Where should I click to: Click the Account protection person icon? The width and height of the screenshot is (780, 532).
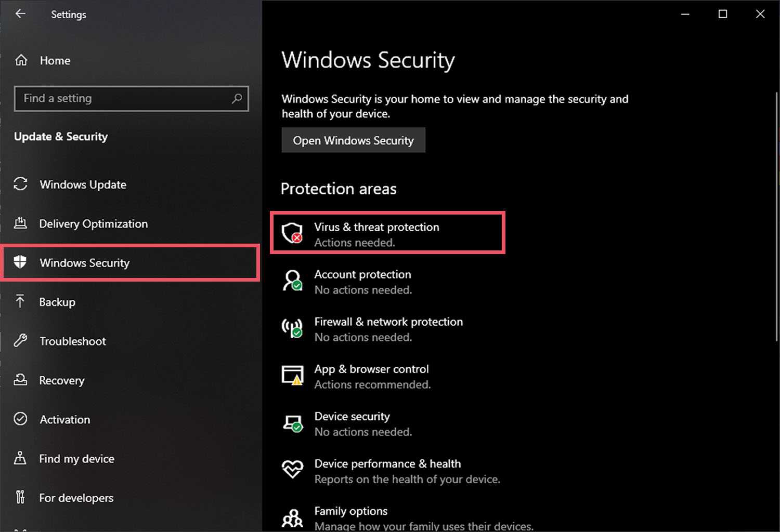pos(292,281)
